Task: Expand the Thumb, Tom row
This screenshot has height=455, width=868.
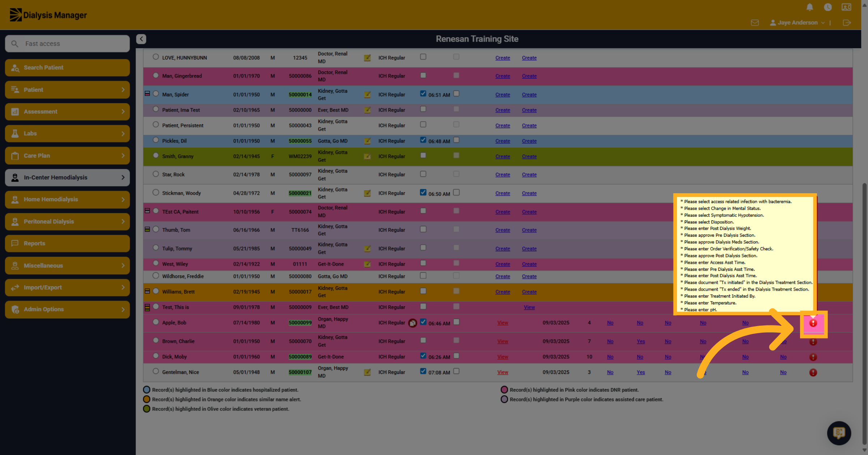Action: 147,229
